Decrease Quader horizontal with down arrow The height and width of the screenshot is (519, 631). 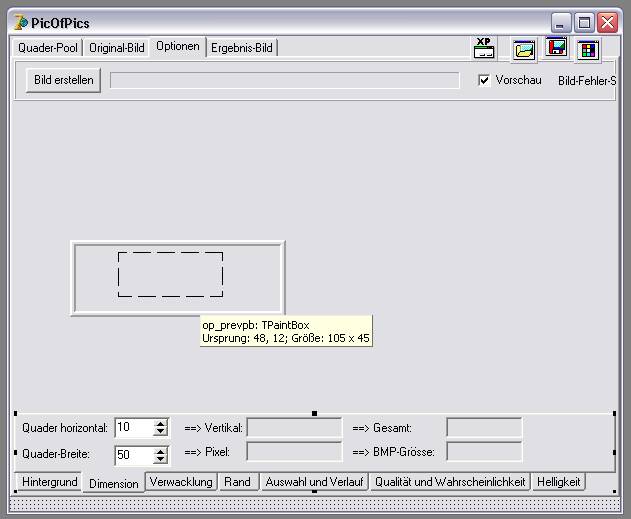pyautogui.click(x=161, y=431)
